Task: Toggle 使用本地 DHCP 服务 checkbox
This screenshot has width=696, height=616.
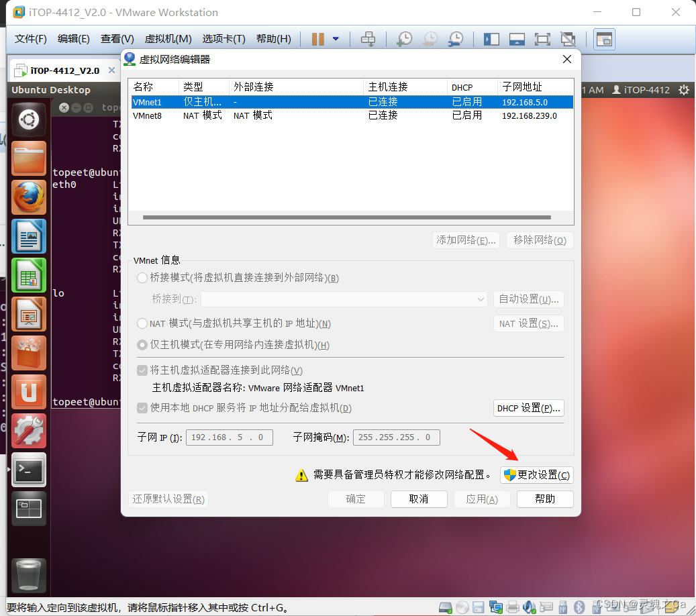Action: click(142, 408)
